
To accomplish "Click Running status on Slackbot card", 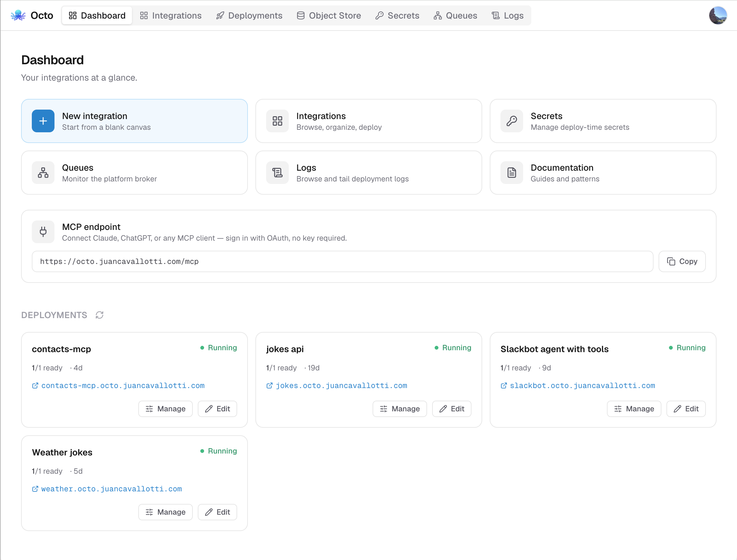I will pyautogui.click(x=687, y=348).
